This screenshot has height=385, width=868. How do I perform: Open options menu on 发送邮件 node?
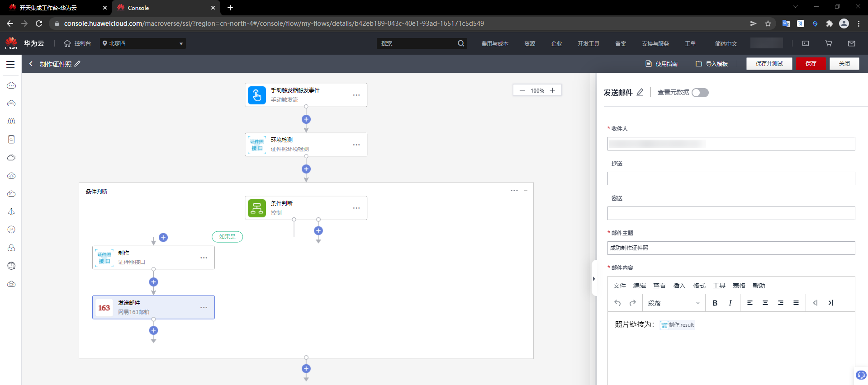(204, 307)
